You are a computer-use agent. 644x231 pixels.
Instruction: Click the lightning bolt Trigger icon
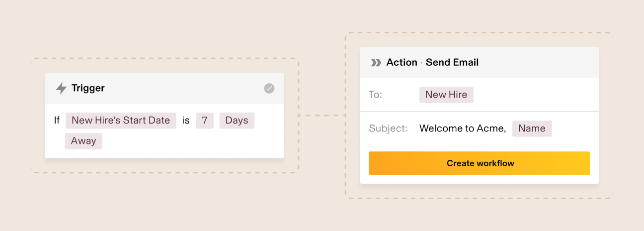61,89
